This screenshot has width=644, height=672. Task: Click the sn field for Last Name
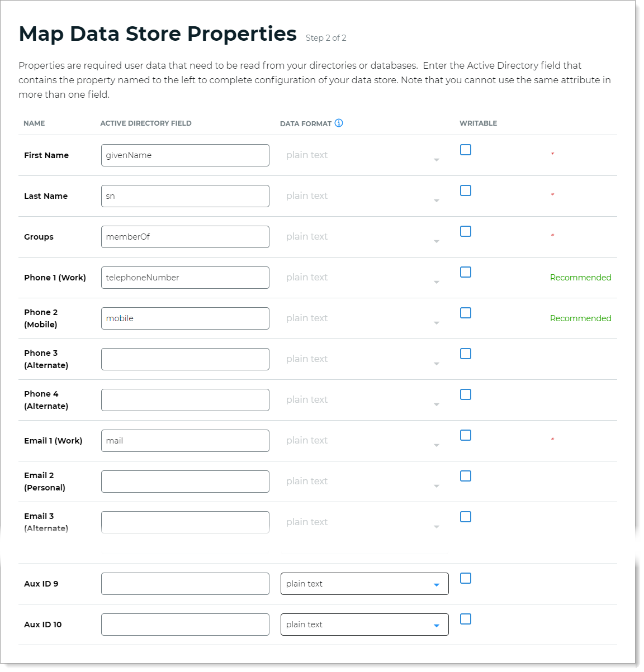tap(185, 196)
